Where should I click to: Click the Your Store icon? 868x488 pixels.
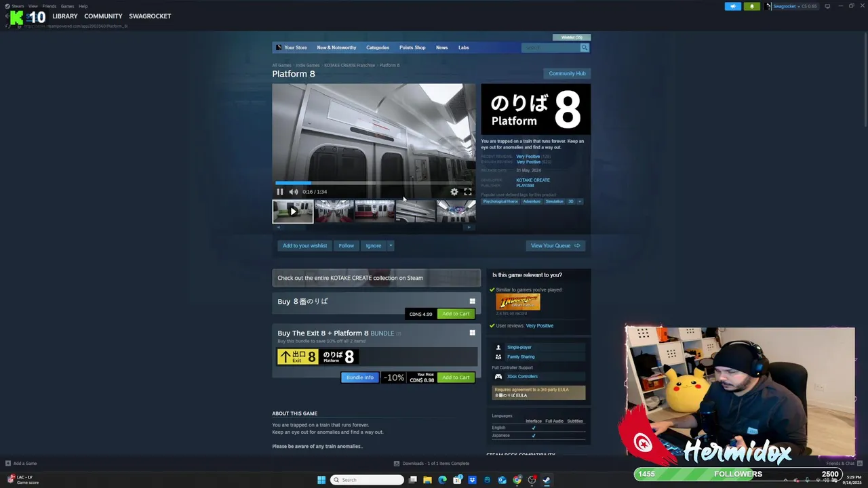279,47
